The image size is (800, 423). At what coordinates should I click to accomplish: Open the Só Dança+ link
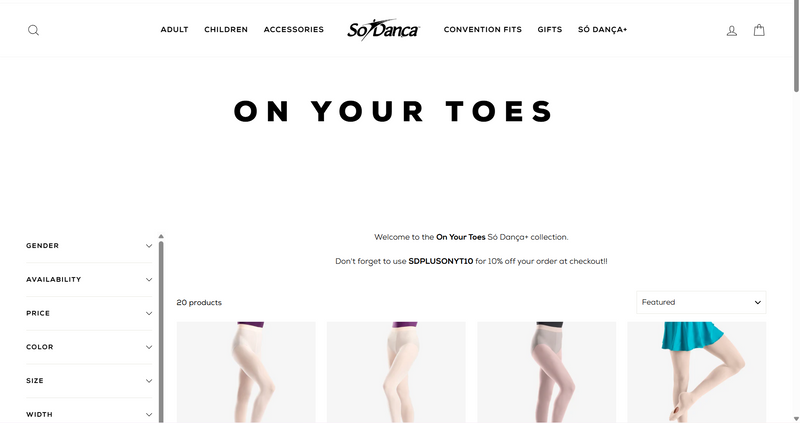[x=603, y=30]
